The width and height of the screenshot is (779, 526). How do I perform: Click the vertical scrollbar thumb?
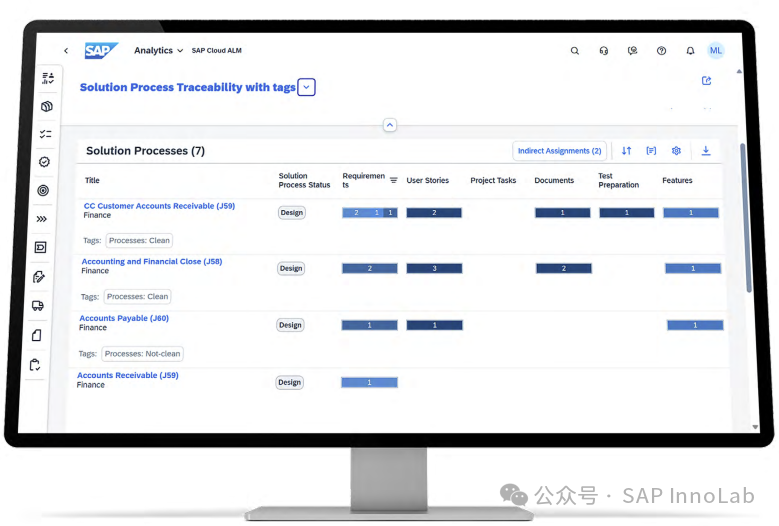(744, 218)
